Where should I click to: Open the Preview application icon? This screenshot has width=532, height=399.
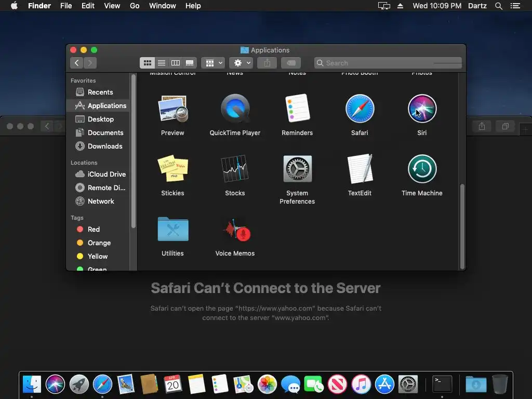[172, 109]
